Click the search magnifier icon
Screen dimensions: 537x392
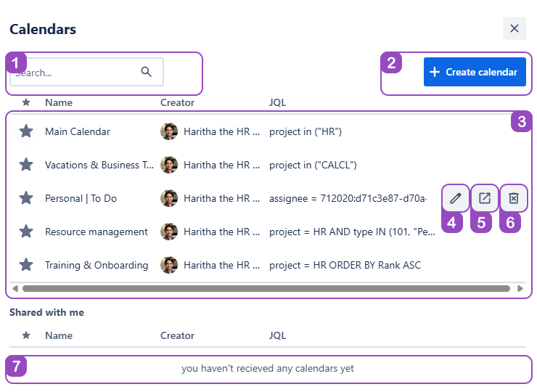point(147,72)
